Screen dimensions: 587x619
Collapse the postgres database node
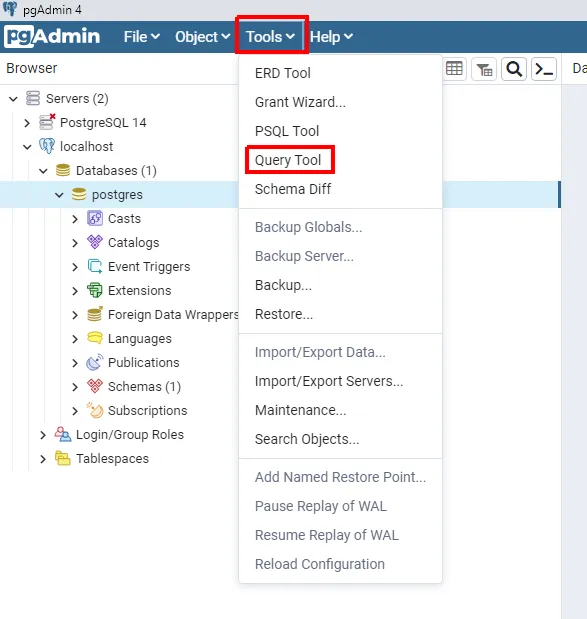pyautogui.click(x=59, y=195)
